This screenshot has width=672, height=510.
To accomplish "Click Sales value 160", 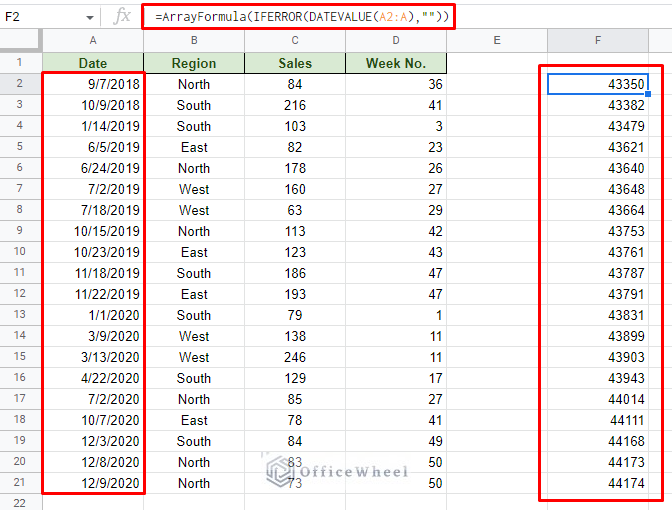I will pyautogui.click(x=295, y=189).
